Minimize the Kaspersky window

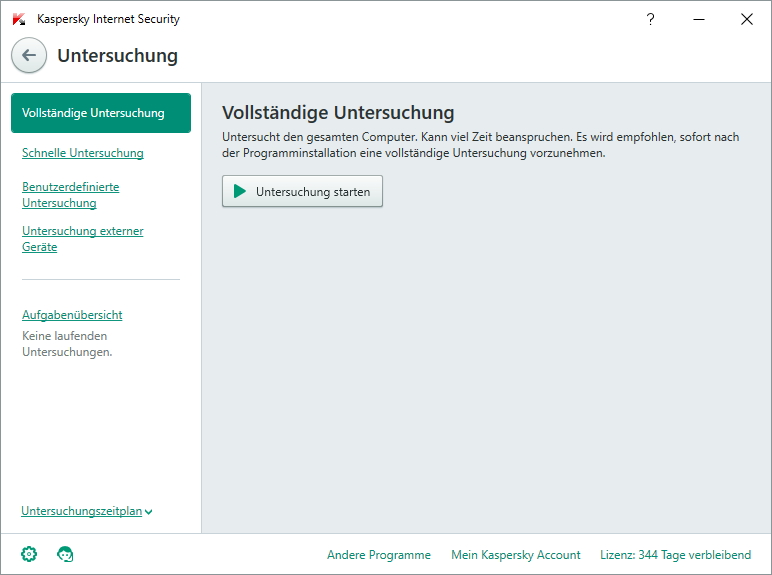(x=699, y=19)
